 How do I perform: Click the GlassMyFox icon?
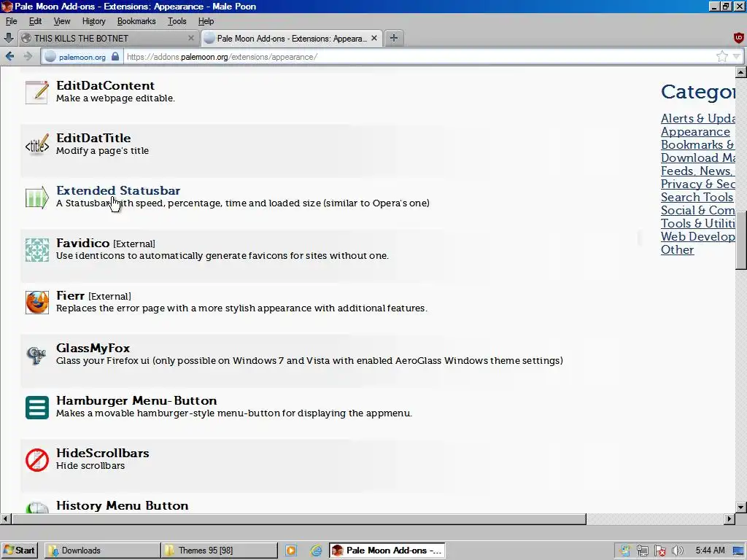point(37,355)
